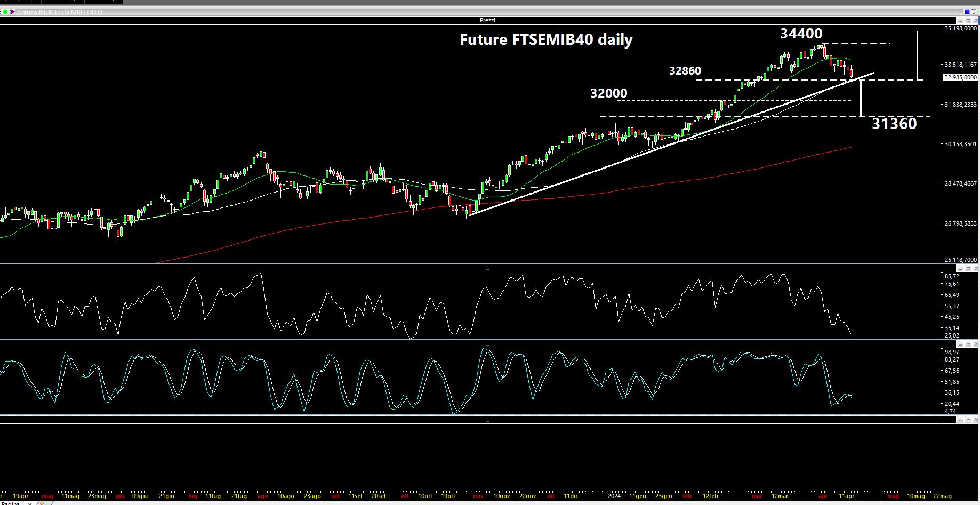Close the empty bottom panel
The image size is (980, 505).
[976, 420]
